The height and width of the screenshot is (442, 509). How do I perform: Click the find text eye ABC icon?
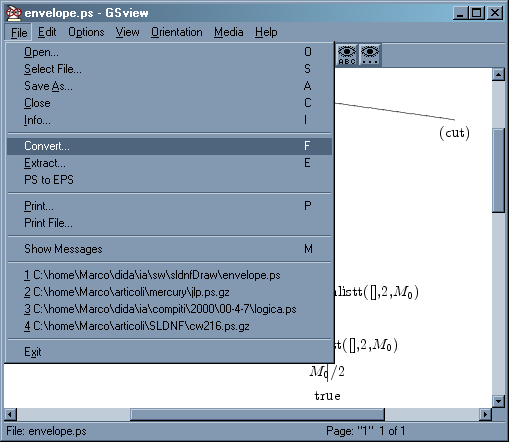tap(347, 55)
